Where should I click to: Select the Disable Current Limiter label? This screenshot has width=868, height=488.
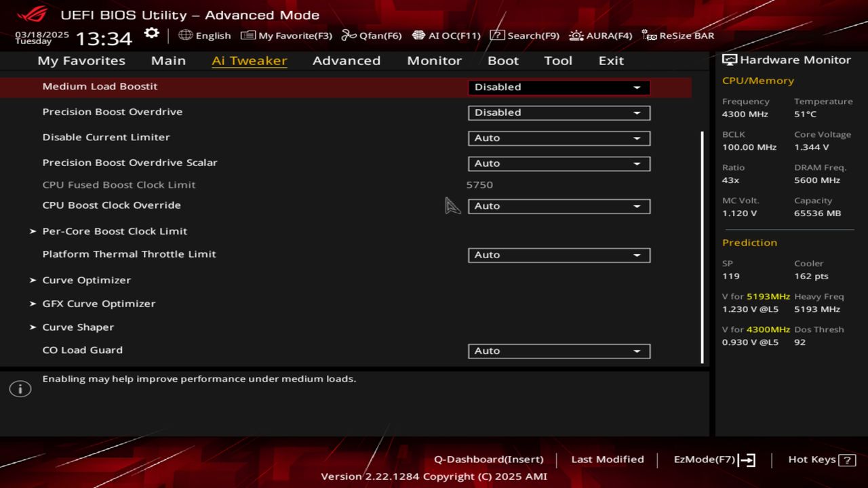click(106, 137)
